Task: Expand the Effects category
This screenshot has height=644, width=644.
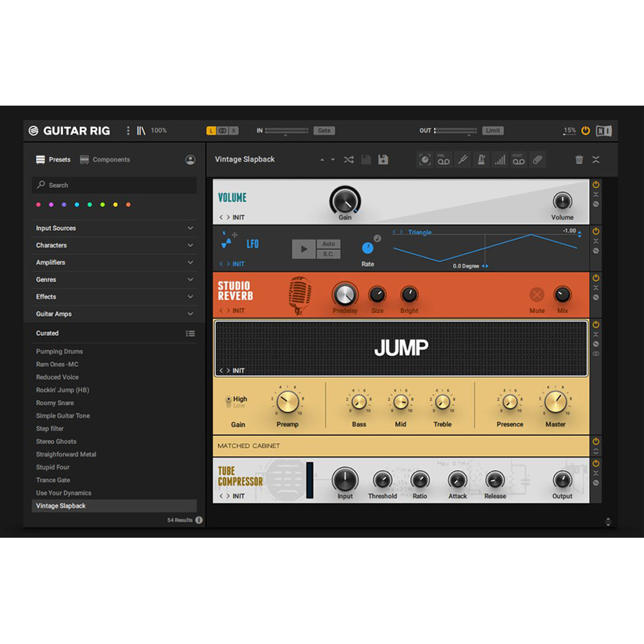Action: [115, 297]
